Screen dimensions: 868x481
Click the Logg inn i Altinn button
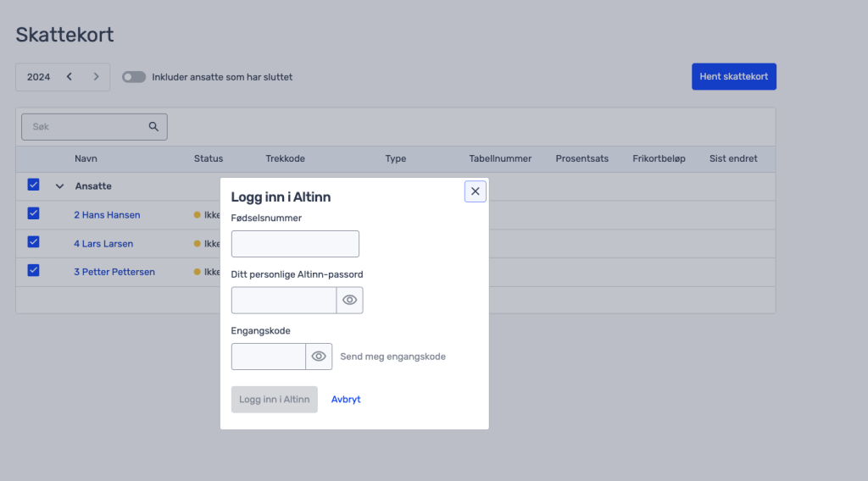point(274,399)
